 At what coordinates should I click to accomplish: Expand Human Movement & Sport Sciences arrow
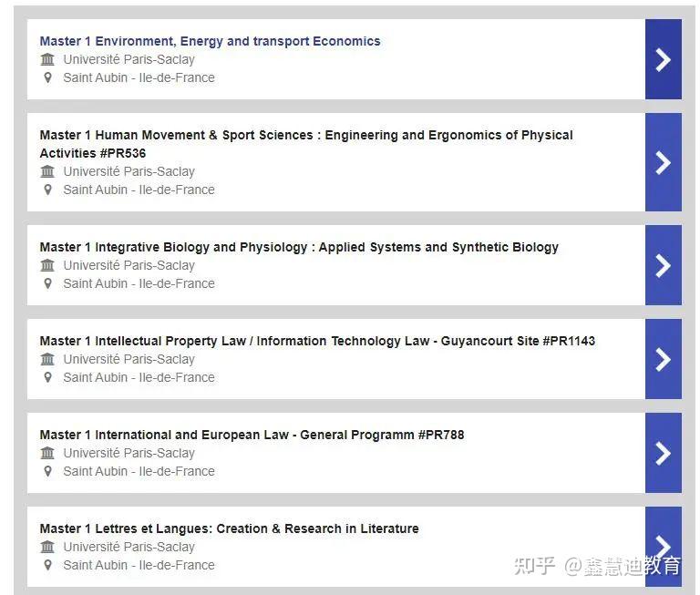663,162
